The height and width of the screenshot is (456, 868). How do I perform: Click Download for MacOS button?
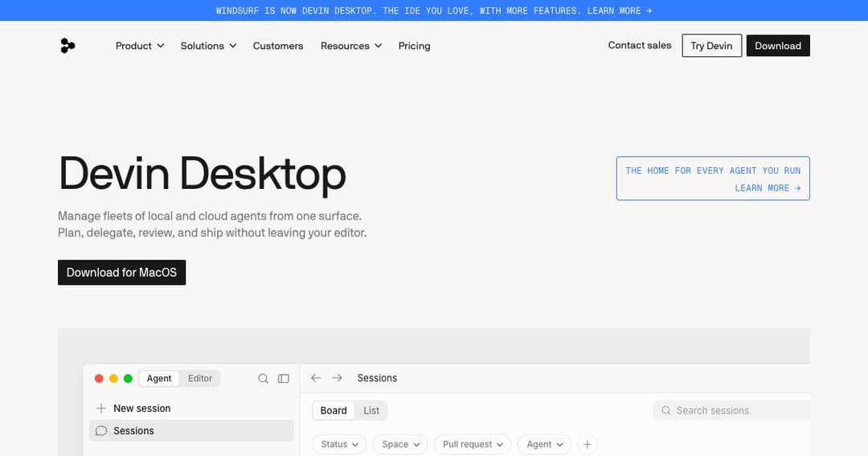point(122,273)
